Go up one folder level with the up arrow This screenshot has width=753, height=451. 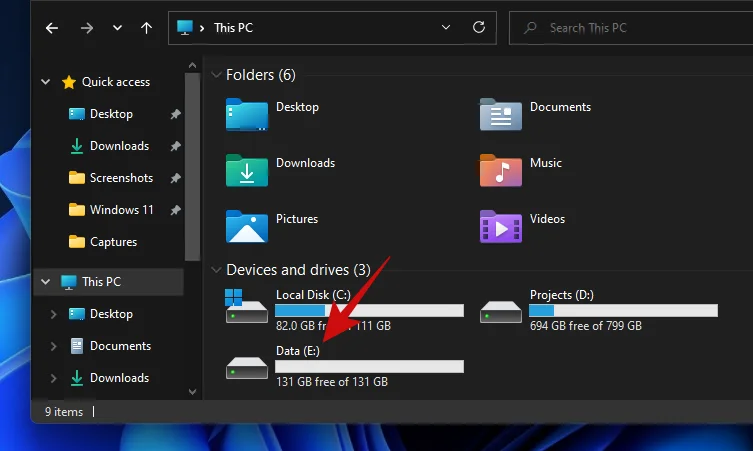tap(146, 28)
